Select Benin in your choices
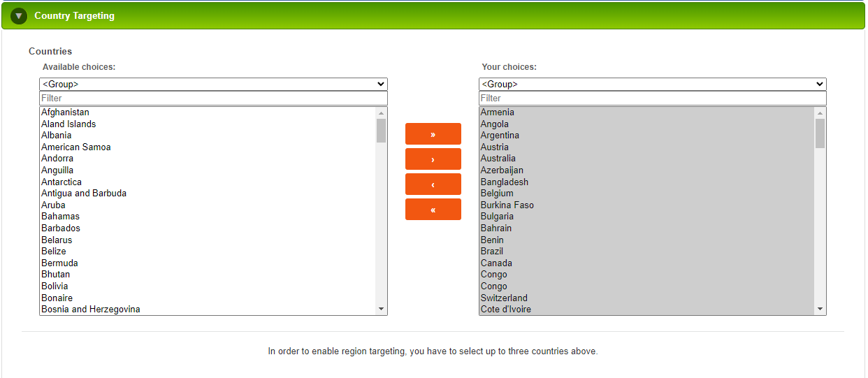The height and width of the screenshot is (378, 868). 647,240
